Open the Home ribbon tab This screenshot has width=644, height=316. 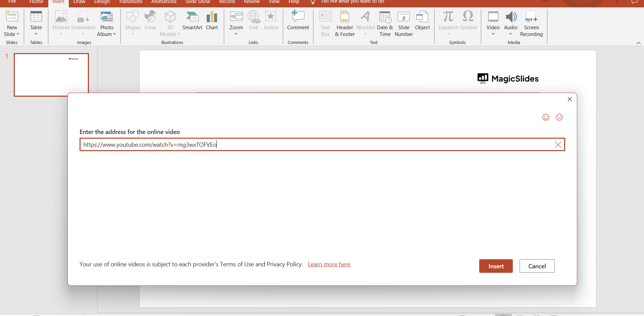(36, 2)
